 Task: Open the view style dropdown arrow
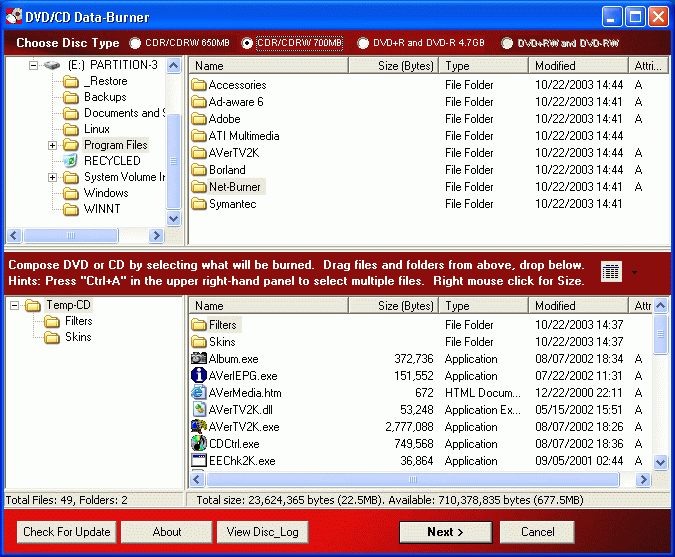634,272
